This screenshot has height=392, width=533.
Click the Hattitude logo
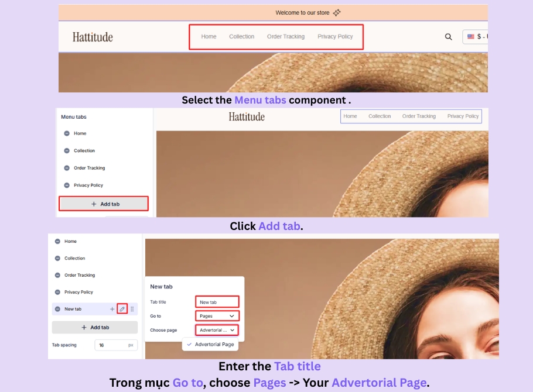point(91,36)
